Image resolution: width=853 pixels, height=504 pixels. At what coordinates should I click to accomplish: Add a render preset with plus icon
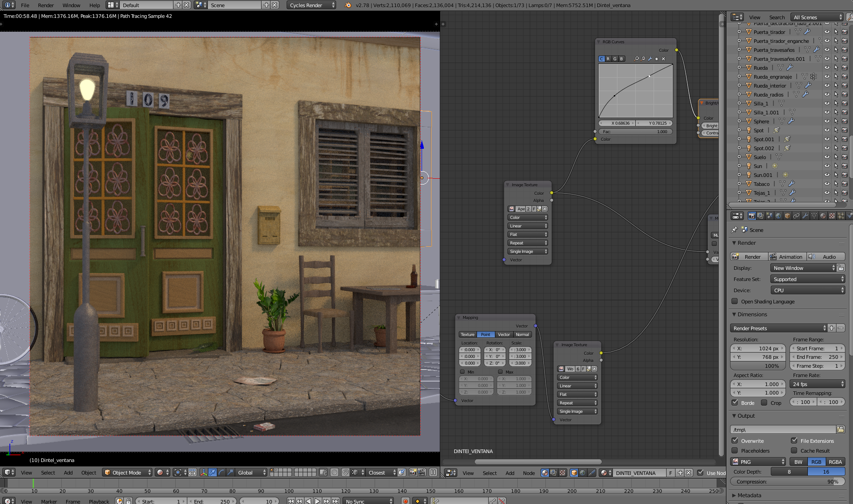tap(832, 328)
